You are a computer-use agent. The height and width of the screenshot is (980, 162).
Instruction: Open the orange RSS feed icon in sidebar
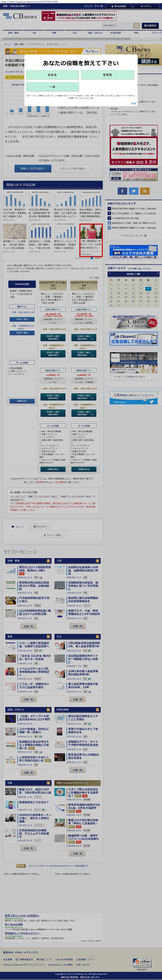click(145, 191)
